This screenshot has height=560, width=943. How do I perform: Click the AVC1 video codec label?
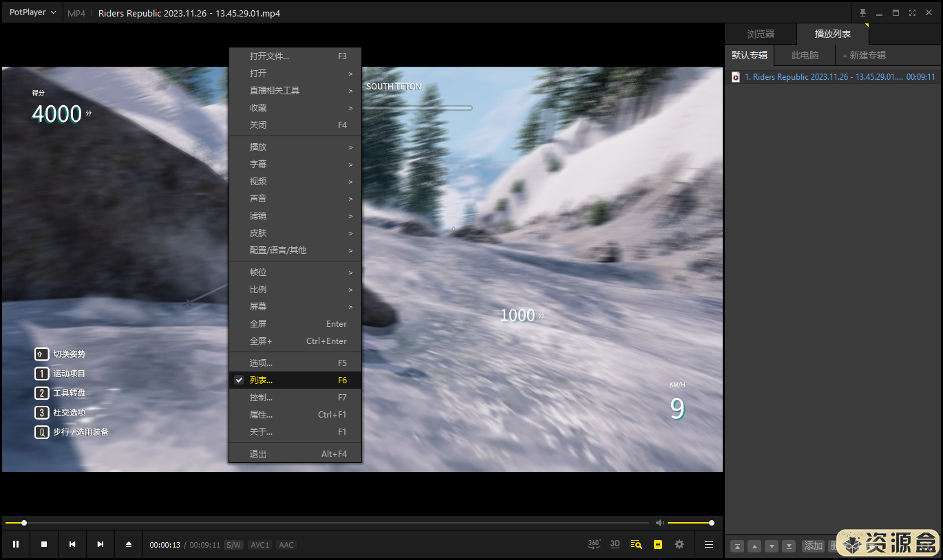[260, 545]
